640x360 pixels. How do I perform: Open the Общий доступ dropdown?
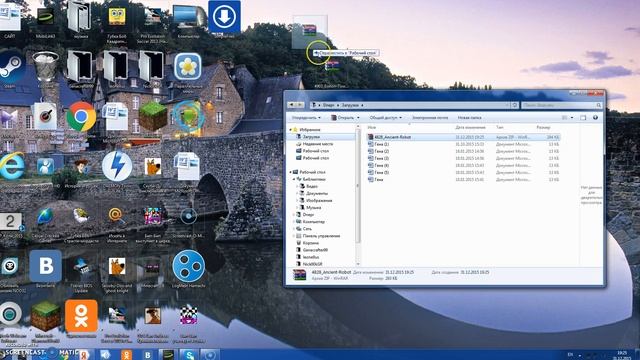click(x=385, y=118)
